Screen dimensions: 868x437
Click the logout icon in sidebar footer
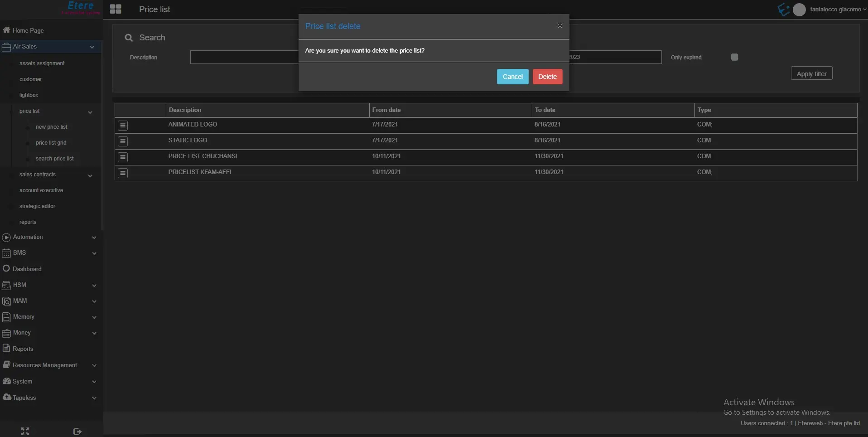77,431
